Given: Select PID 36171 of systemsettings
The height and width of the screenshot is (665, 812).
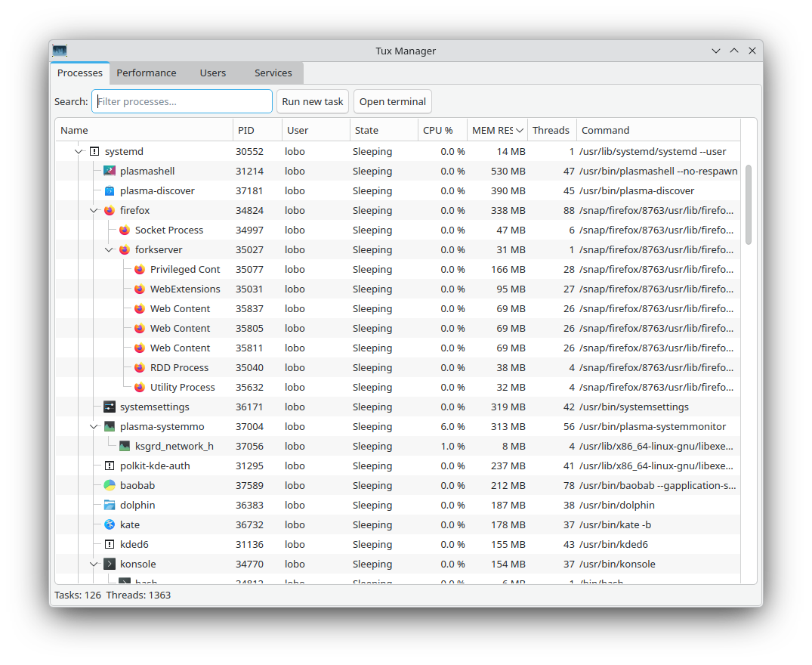Looking at the screenshot, I should 249,407.
